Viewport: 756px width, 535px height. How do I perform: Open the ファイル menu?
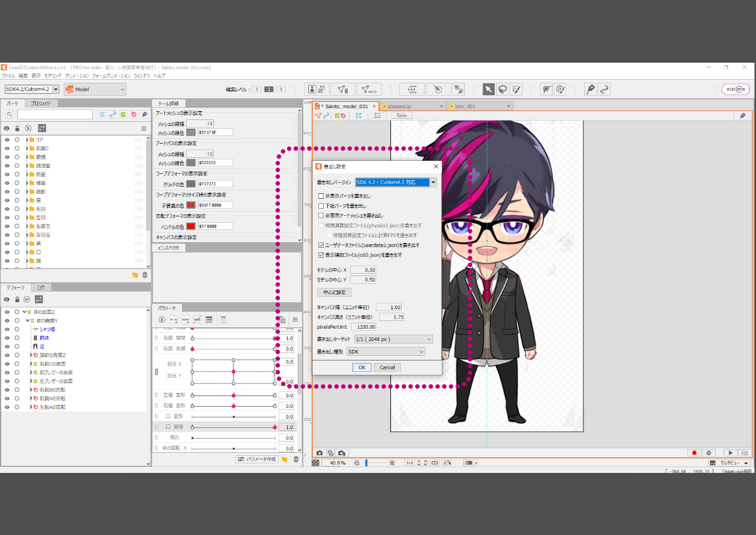(x=8, y=76)
